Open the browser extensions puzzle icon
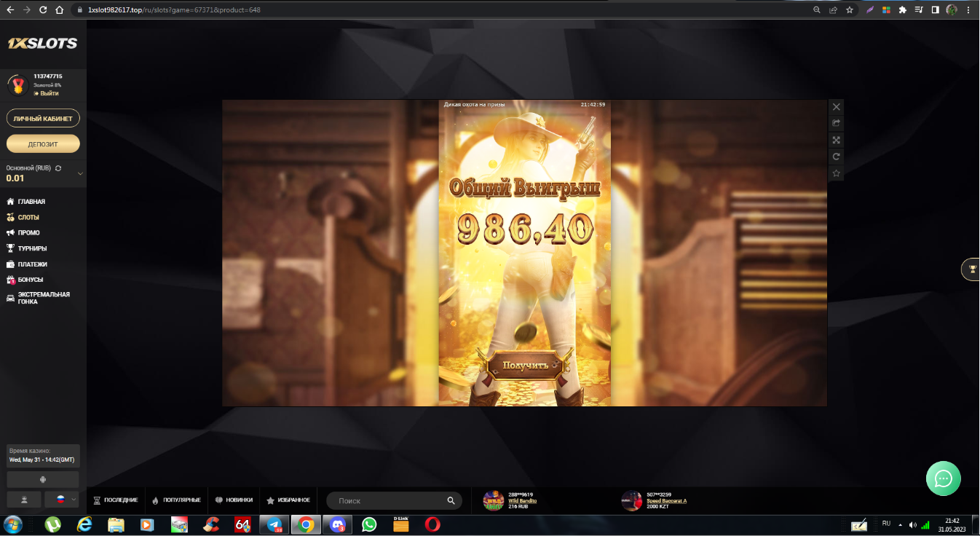This screenshot has height=536, width=980. point(903,10)
